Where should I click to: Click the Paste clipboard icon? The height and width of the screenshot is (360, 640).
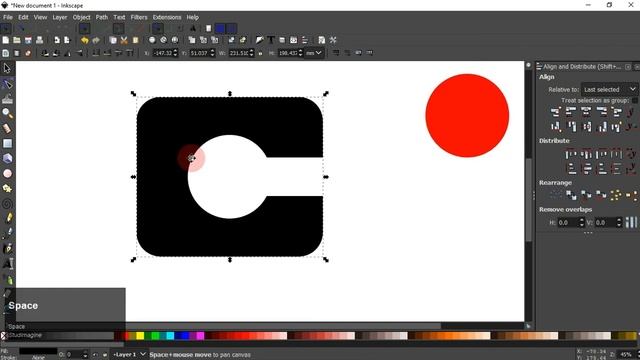[136, 40]
